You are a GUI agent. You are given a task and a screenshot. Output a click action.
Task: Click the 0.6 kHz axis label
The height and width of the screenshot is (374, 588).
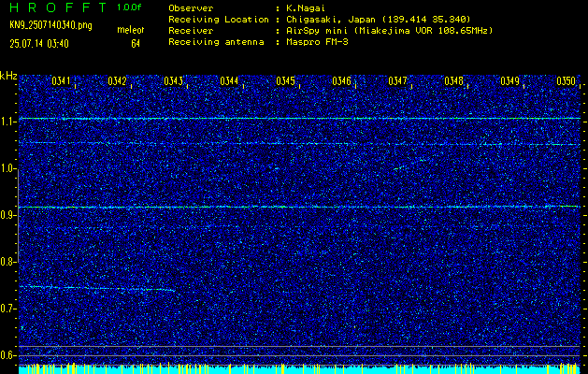(7, 355)
